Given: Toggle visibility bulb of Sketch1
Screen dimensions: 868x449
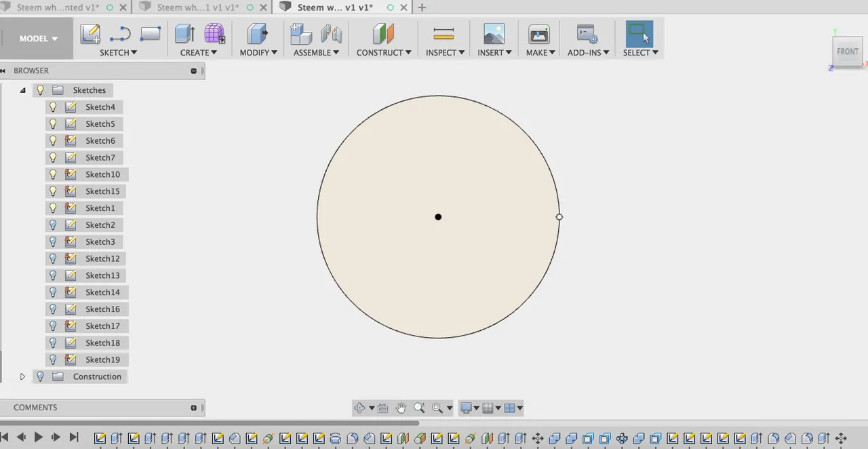Looking at the screenshot, I should 53,208.
